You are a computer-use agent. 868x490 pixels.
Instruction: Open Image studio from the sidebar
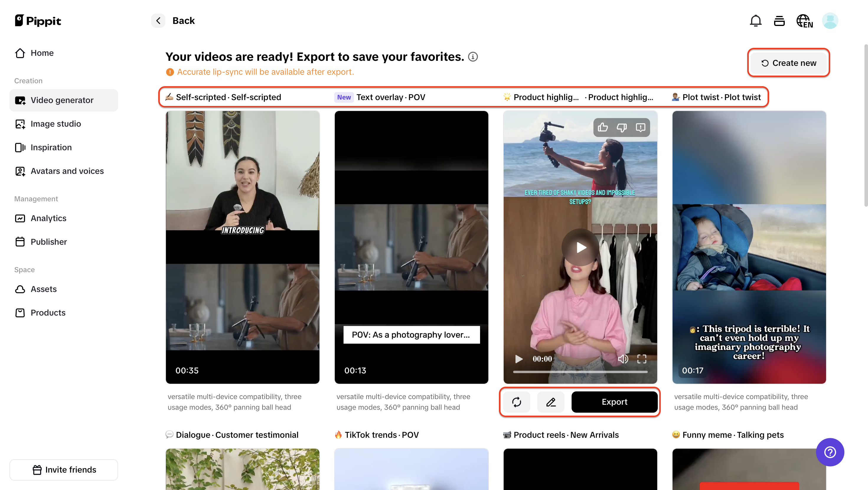(56, 124)
